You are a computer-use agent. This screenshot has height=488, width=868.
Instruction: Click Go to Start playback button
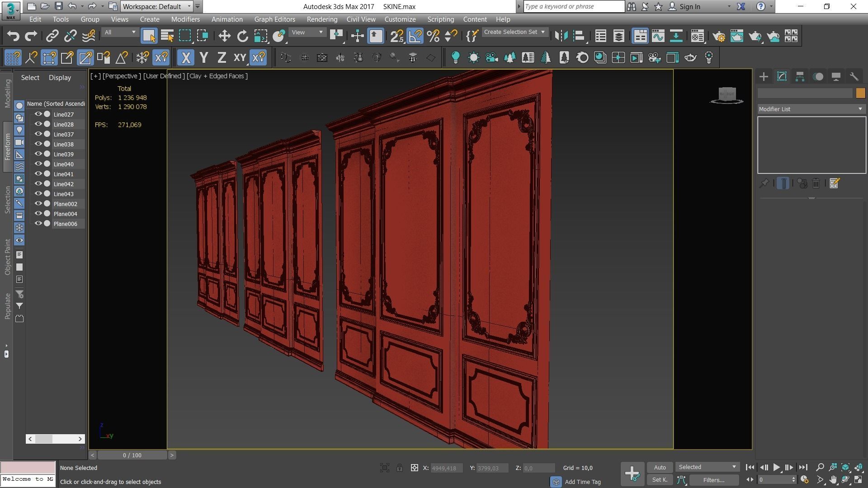click(750, 468)
